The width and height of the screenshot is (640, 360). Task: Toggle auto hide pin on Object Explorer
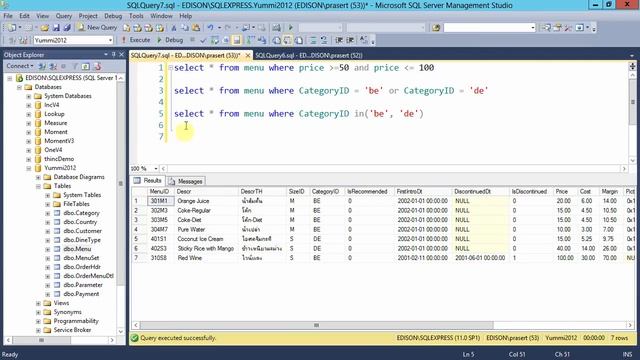tap(113, 54)
